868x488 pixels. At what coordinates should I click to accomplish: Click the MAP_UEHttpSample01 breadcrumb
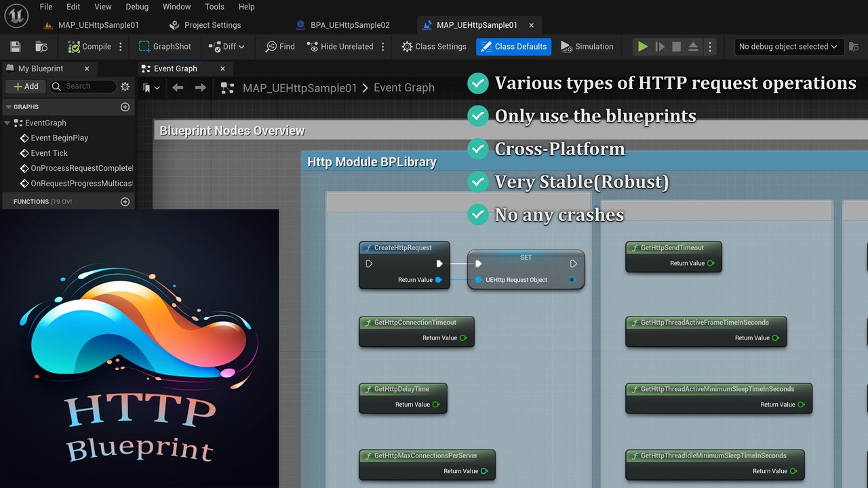300,88
